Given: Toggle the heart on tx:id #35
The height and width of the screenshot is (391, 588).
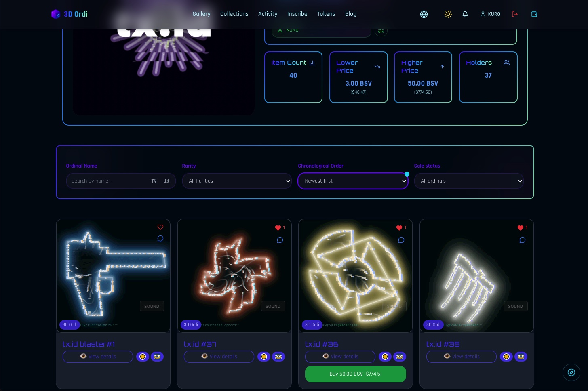Looking at the screenshot, I should click(x=521, y=228).
